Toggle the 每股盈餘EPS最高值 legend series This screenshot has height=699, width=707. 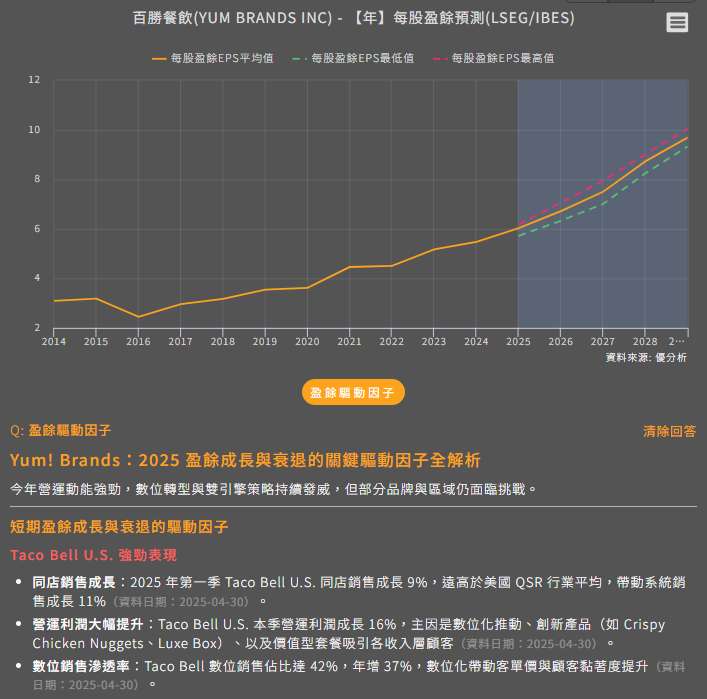tap(493, 58)
